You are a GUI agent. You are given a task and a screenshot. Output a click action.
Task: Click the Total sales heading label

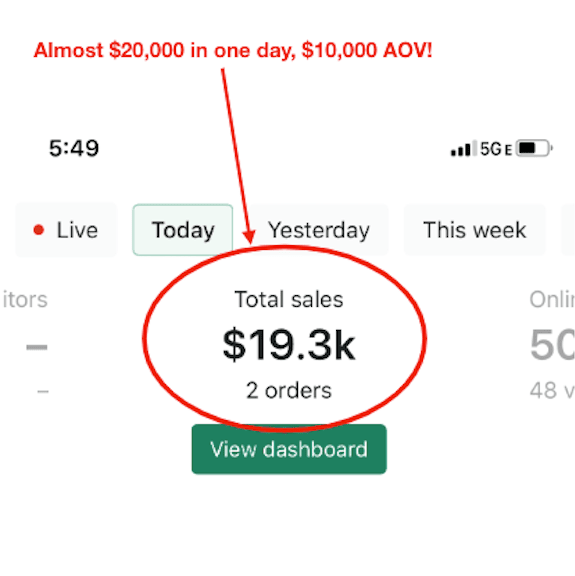pyautogui.click(x=289, y=299)
